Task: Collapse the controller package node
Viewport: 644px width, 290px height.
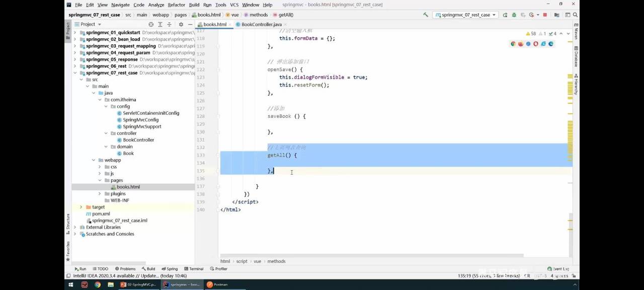Action: click(106, 133)
